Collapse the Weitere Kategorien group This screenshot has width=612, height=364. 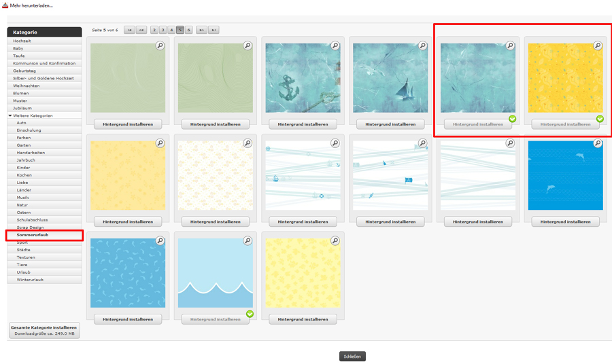tap(10, 115)
